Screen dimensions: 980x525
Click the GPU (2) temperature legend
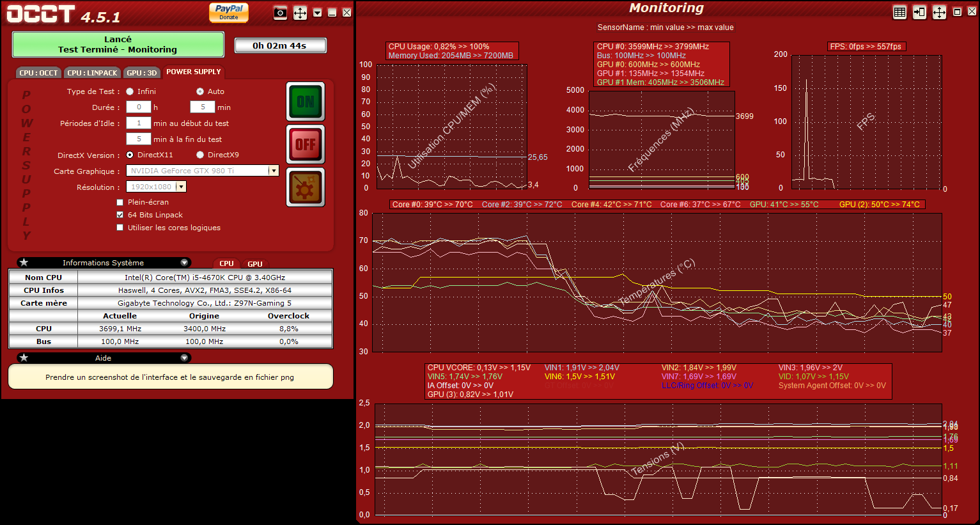[x=880, y=205]
